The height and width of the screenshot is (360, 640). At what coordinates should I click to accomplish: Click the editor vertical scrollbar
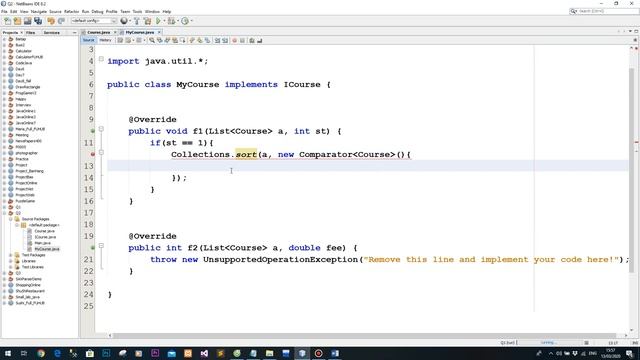click(631, 169)
